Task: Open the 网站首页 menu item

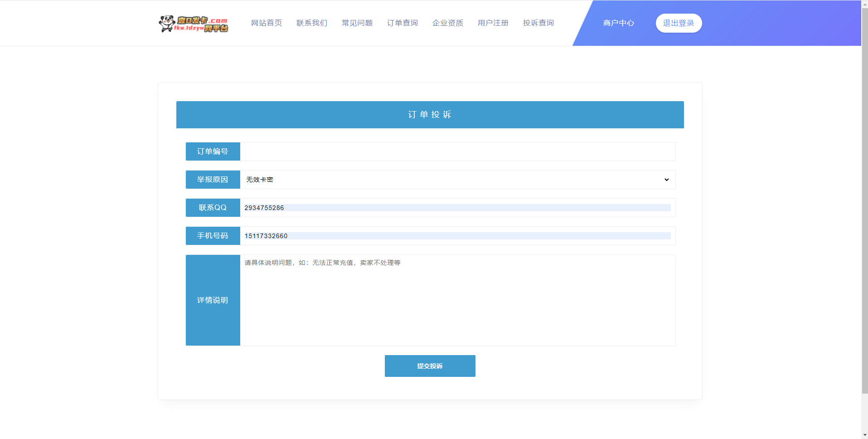Action: click(x=267, y=23)
